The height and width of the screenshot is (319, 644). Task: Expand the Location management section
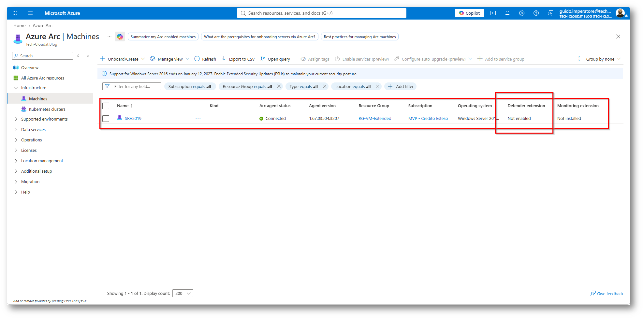[16, 161]
